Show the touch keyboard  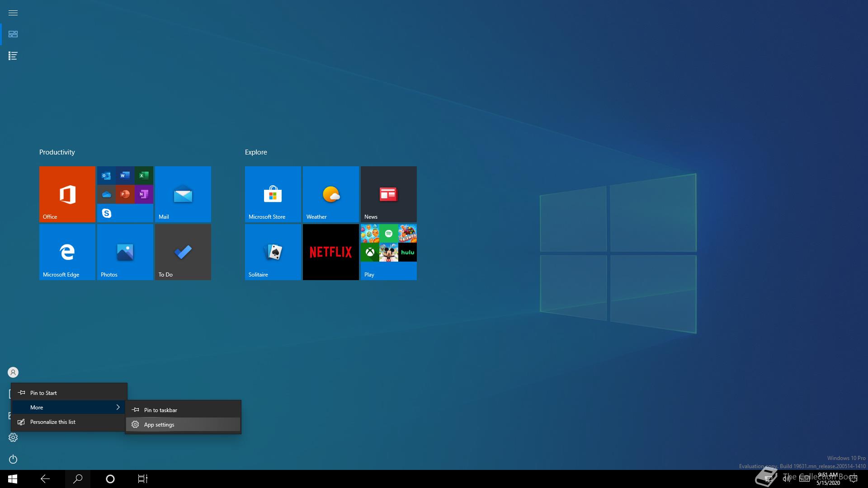coord(804,479)
